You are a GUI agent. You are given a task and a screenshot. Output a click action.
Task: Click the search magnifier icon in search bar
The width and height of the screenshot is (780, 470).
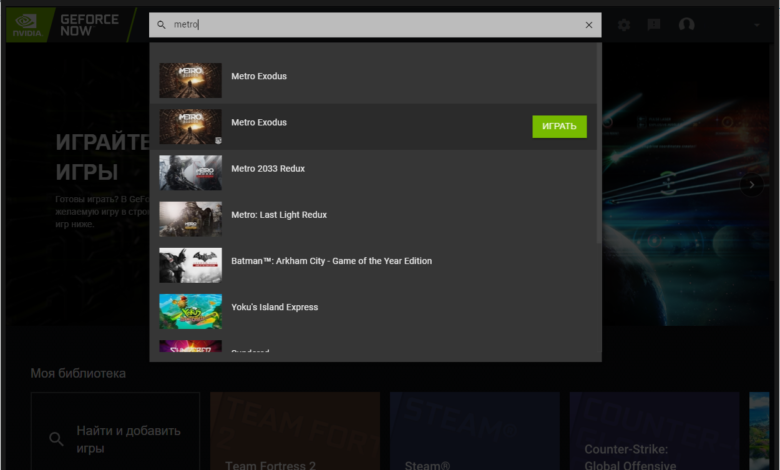click(x=161, y=25)
